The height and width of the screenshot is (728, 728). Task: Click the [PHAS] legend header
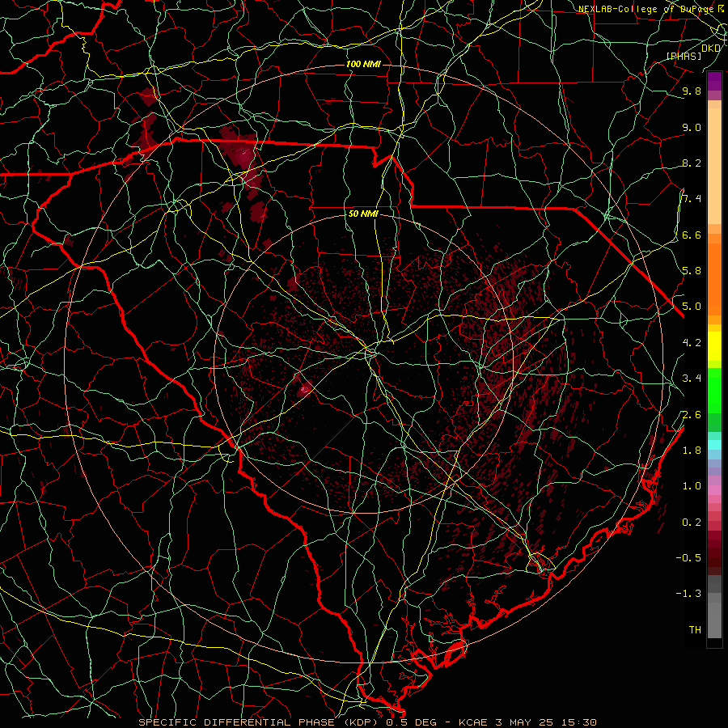coord(684,56)
